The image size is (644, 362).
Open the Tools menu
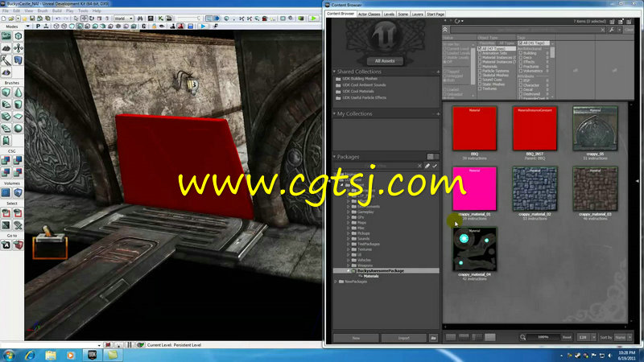[83, 10]
